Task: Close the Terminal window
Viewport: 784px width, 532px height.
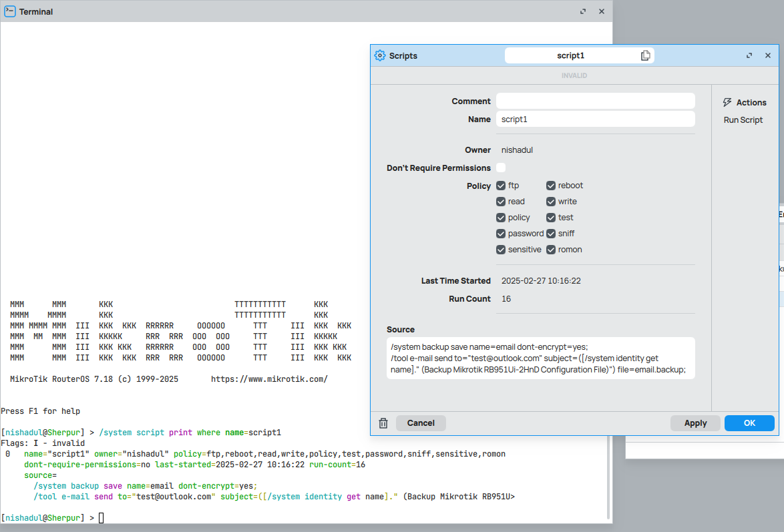Action: click(x=601, y=11)
